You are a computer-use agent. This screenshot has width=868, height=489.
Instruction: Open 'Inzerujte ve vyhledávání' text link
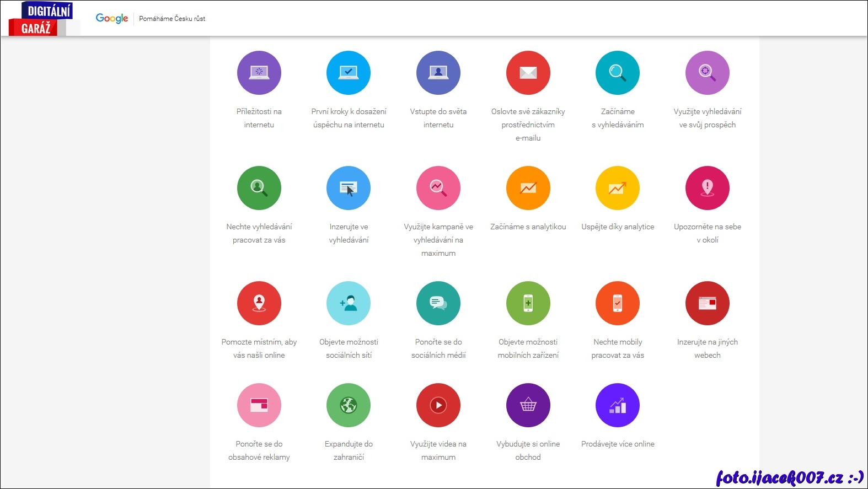click(349, 233)
